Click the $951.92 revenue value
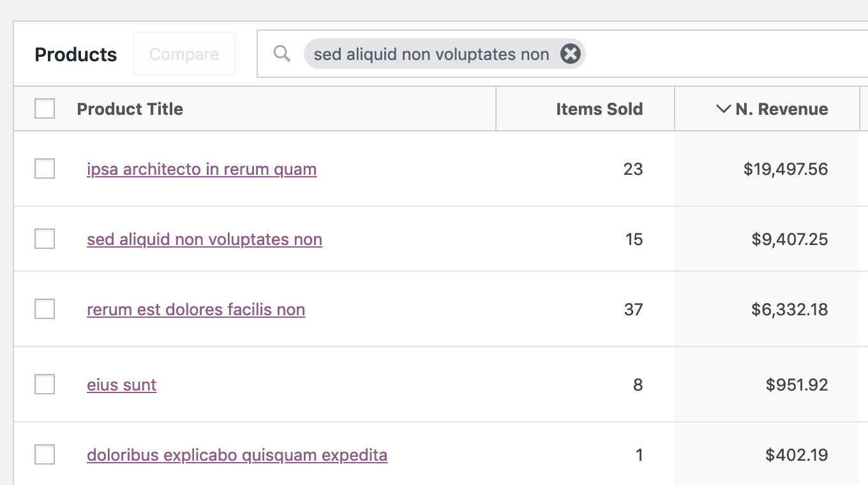The width and height of the screenshot is (868, 485). point(797,385)
